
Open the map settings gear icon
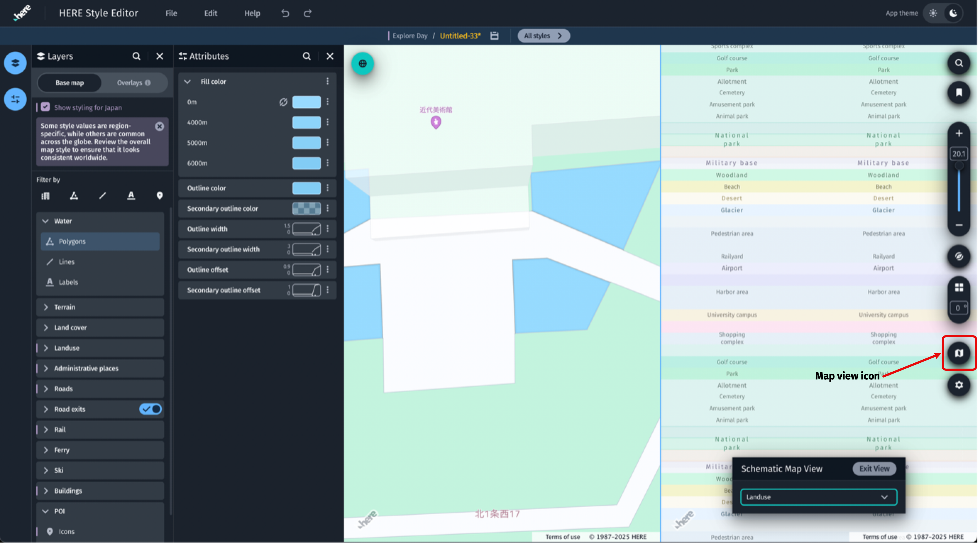point(959,385)
